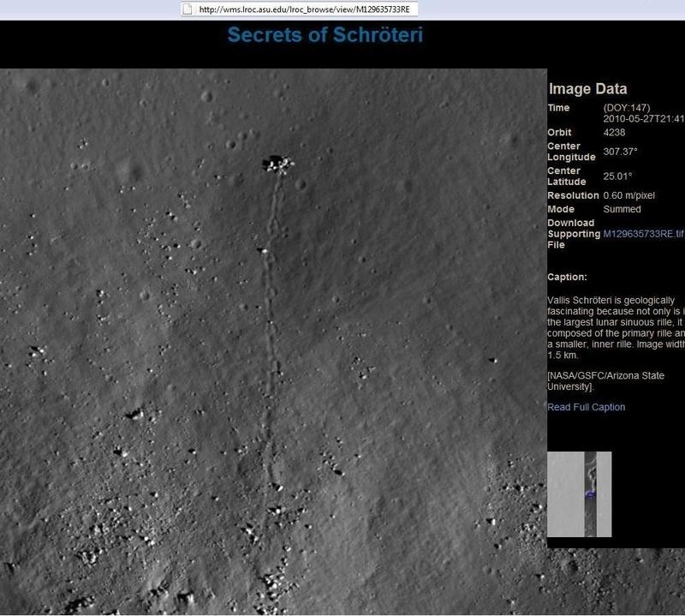
Task: Select the Center Latitude value 25.01°
Action: click(x=617, y=176)
